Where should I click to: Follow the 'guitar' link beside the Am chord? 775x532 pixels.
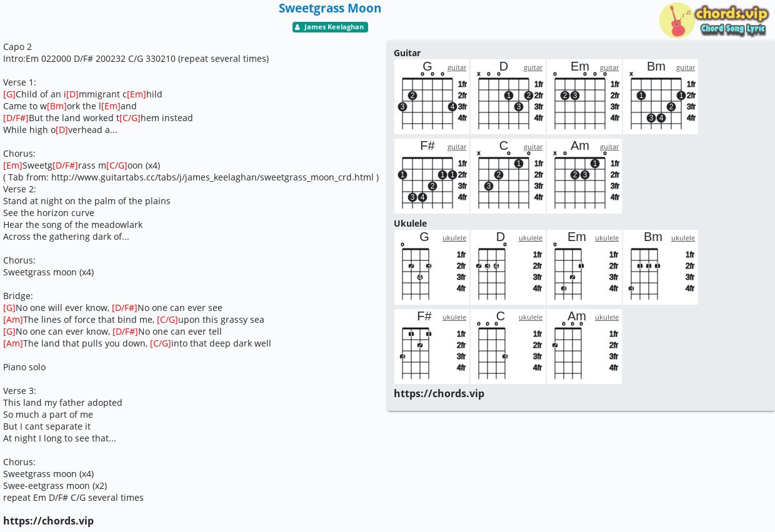click(x=609, y=147)
